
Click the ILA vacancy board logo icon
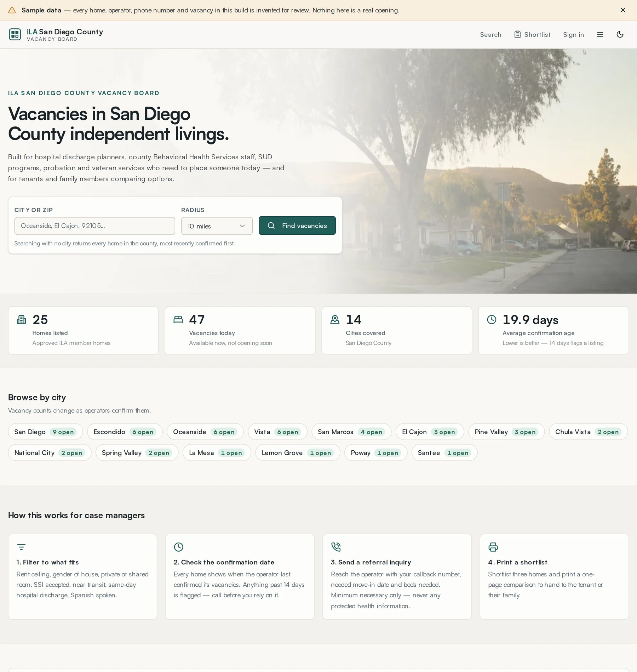click(x=15, y=34)
